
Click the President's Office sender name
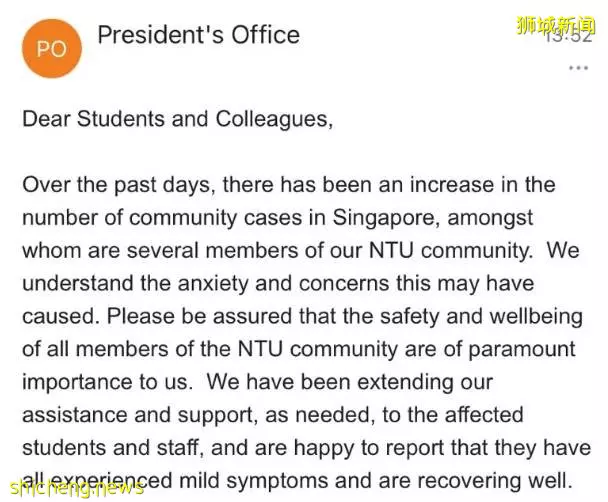(199, 35)
